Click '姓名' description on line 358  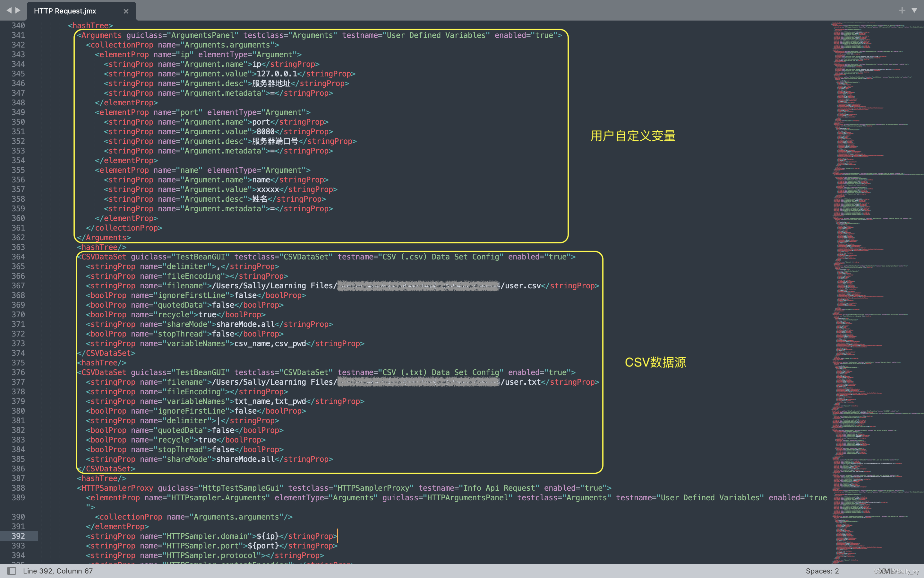(x=260, y=199)
